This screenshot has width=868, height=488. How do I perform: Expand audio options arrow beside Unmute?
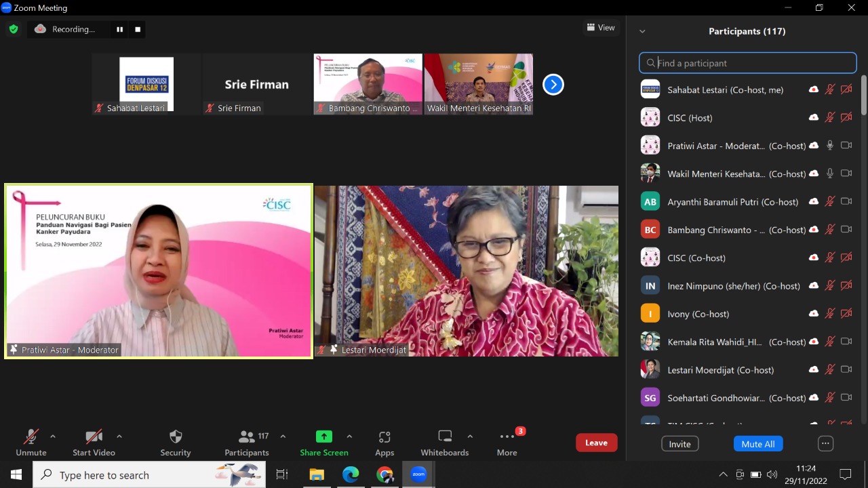coord(53,436)
